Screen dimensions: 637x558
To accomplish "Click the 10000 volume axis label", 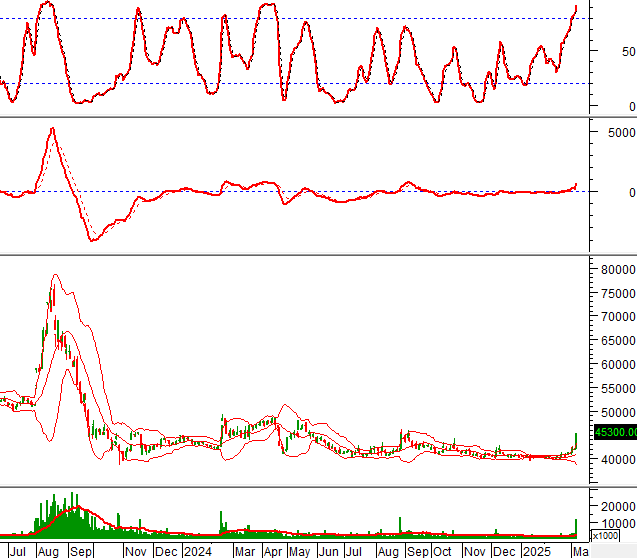I will [x=618, y=523].
